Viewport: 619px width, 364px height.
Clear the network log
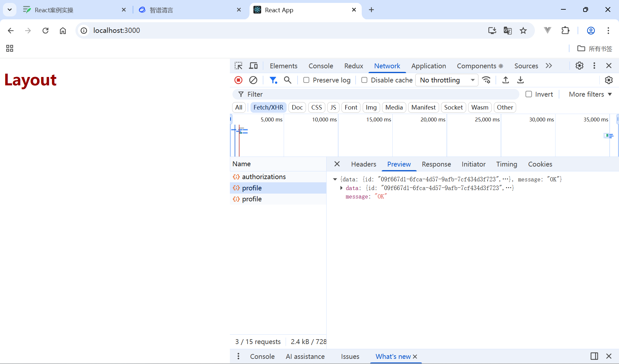(253, 80)
